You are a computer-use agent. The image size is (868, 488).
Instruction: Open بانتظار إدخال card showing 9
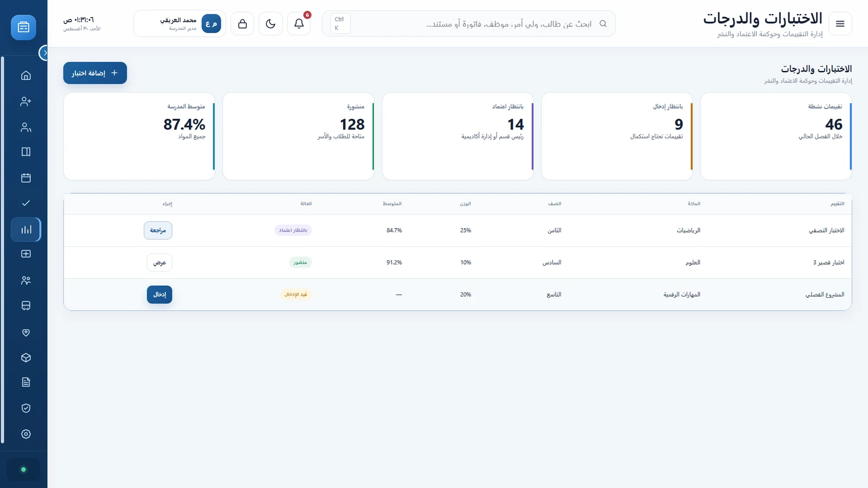pyautogui.click(x=617, y=136)
